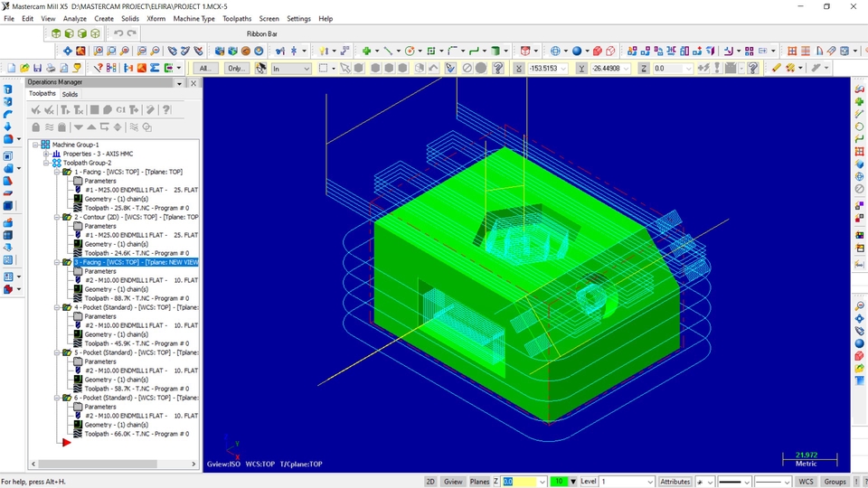Viewport: 868px width, 488px height.
Task: Click the Operations Manager help question icon
Action: click(x=166, y=110)
